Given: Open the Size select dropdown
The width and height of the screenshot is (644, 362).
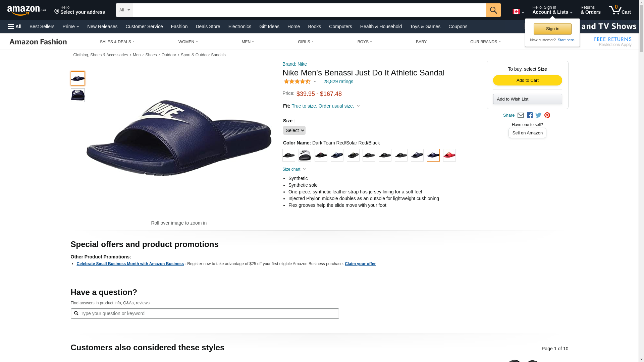Looking at the screenshot, I should (294, 130).
